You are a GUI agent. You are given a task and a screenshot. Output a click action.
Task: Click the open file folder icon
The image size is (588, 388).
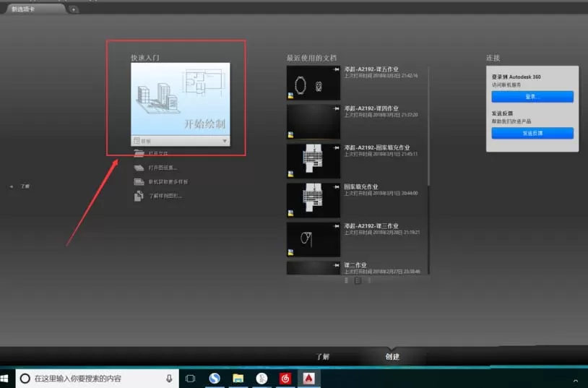pyautogui.click(x=139, y=153)
